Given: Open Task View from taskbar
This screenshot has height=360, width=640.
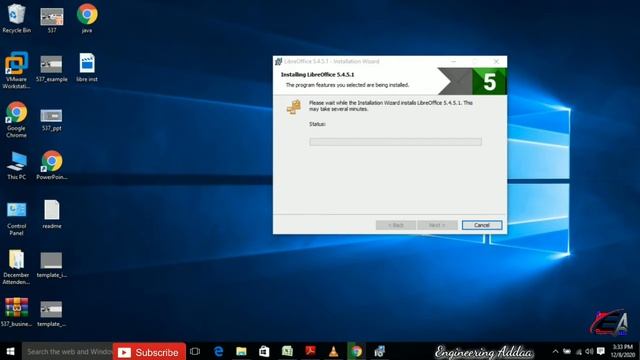Looking at the screenshot, I should (x=195, y=351).
